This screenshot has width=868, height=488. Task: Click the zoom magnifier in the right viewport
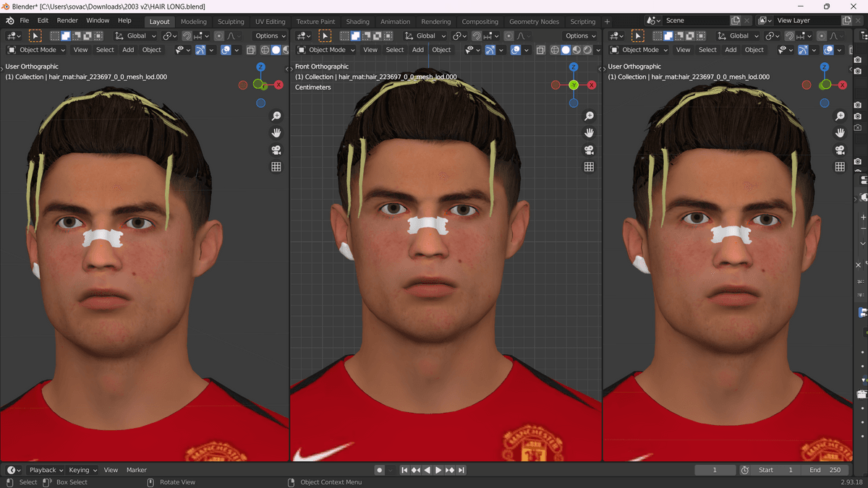click(x=840, y=116)
